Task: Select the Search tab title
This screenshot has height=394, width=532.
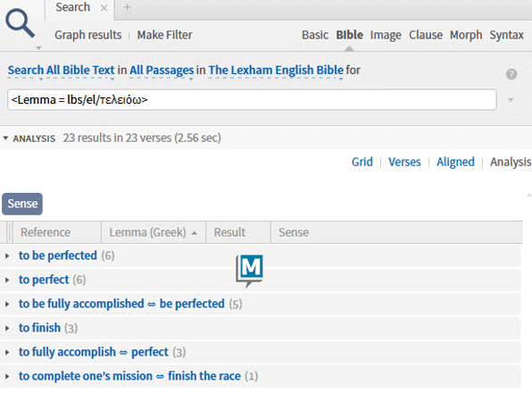Action: click(73, 7)
